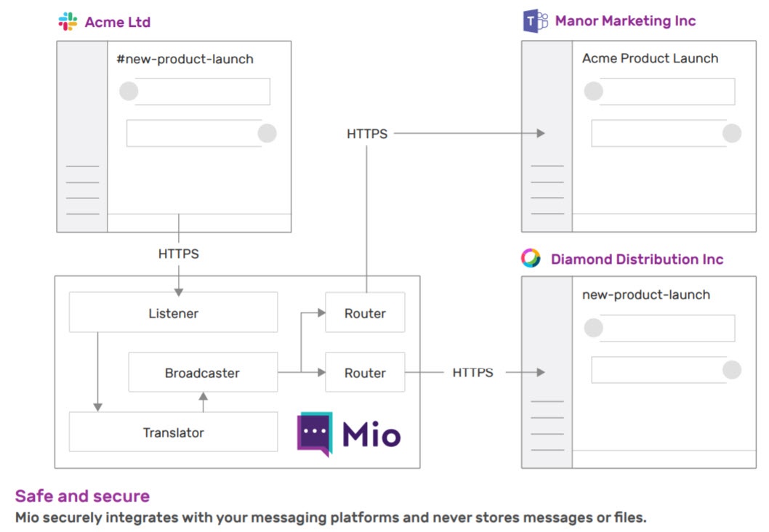Click the Safe and secure heading
Screen dimensions: 769x532
(x=82, y=496)
